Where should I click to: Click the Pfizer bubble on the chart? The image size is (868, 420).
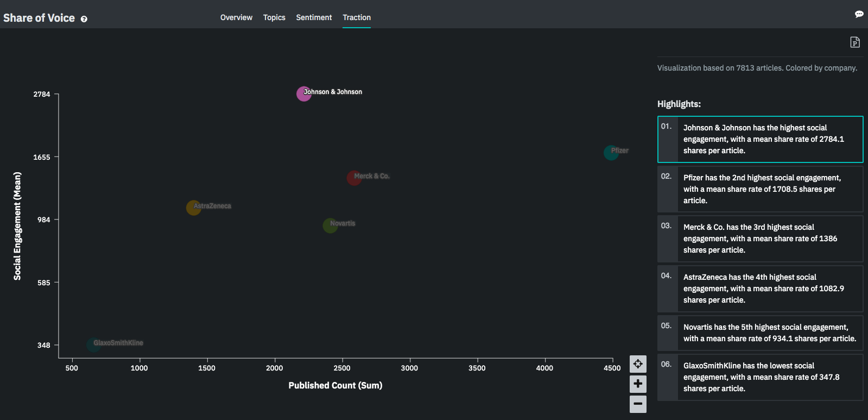(x=611, y=153)
